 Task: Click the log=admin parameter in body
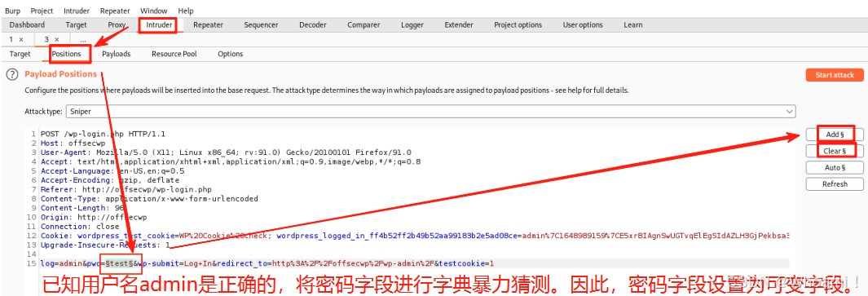coord(60,264)
